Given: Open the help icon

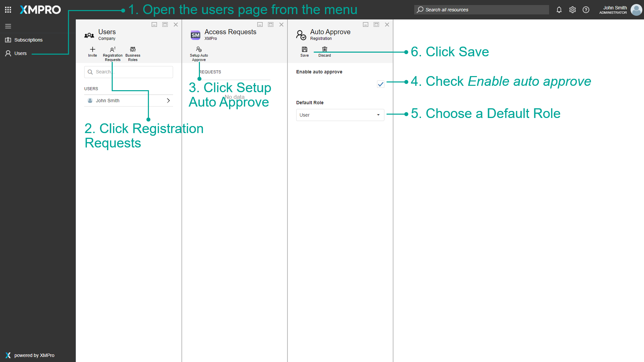Looking at the screenshot, I should tap(586, 10).
